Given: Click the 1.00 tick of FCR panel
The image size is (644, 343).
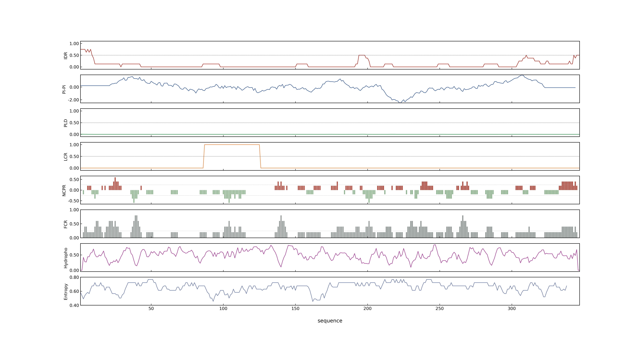Looking at the screenshot, I should click(74, 210).
